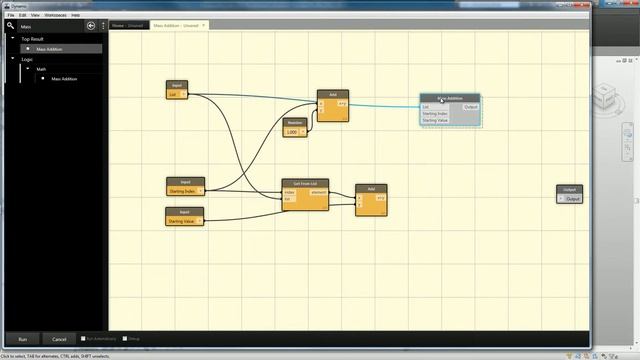The image size is (640, 360).
Task: Click the Mass Addition node header
Action: (x=450, y=98)
